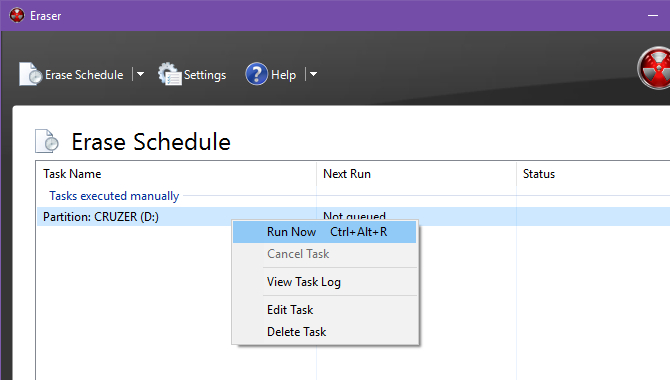Viewport: 670px width, 380px height.
Task: Click the Erase Schedule heading page icon
Action: tap(47, 141)
